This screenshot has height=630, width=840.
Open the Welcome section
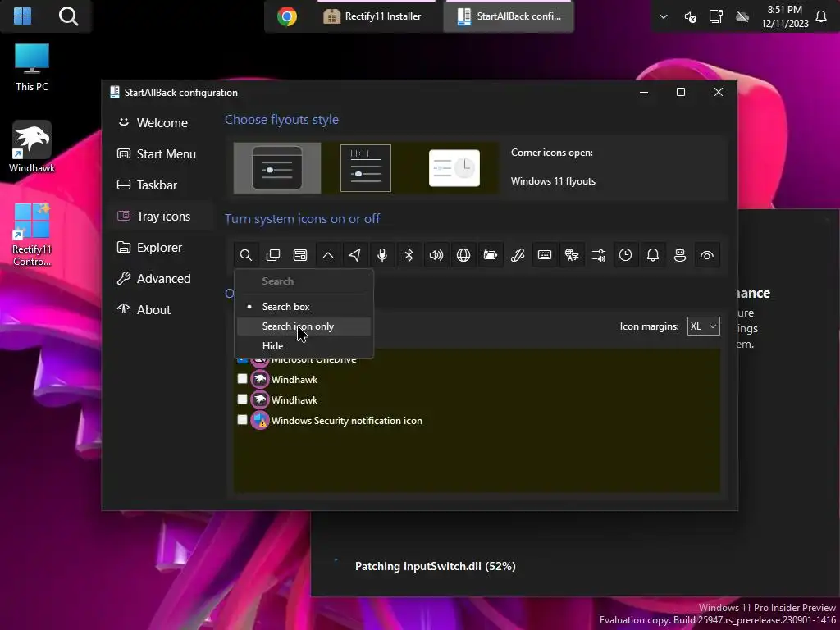[x=162, y=123]
